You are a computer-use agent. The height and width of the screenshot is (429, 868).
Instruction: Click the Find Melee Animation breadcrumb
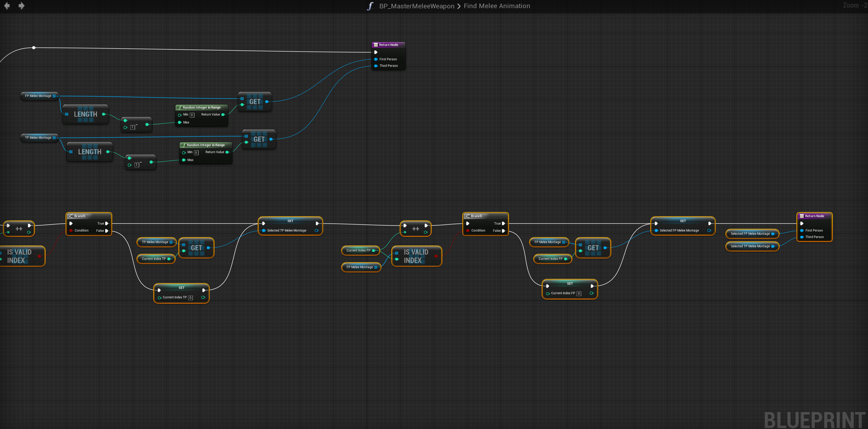497,6
